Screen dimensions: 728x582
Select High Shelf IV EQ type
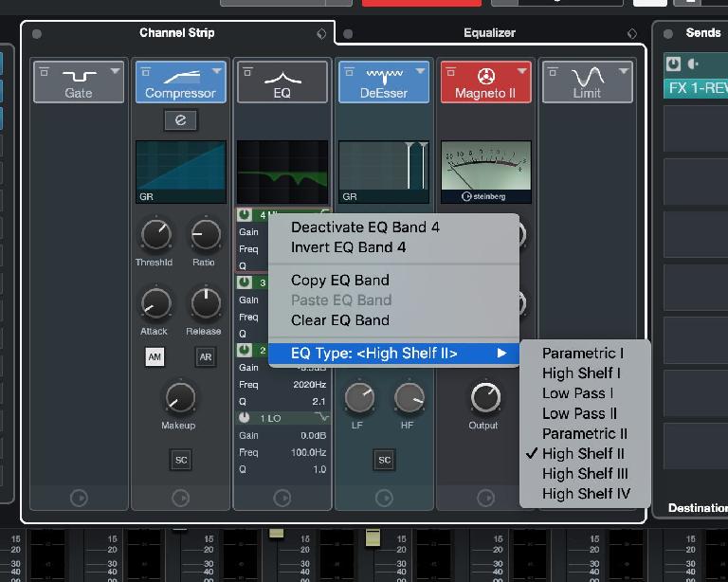point(586,493)
